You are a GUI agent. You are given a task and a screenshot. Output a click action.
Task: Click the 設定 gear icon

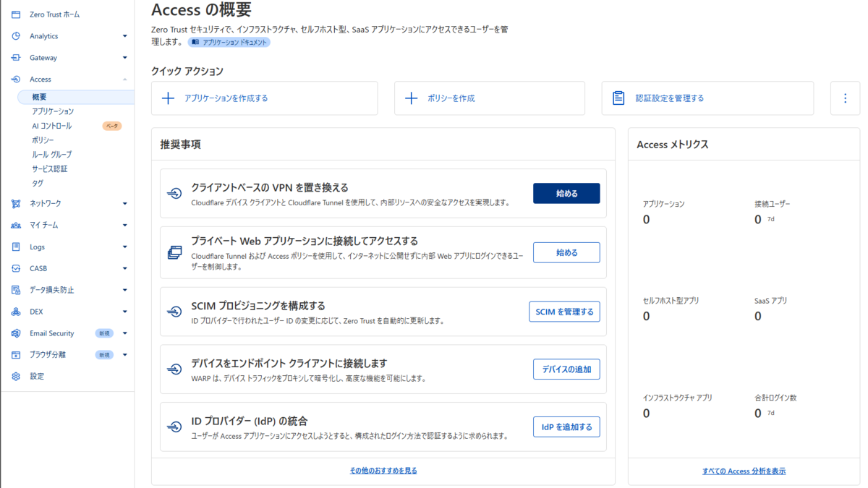(16, 377)
